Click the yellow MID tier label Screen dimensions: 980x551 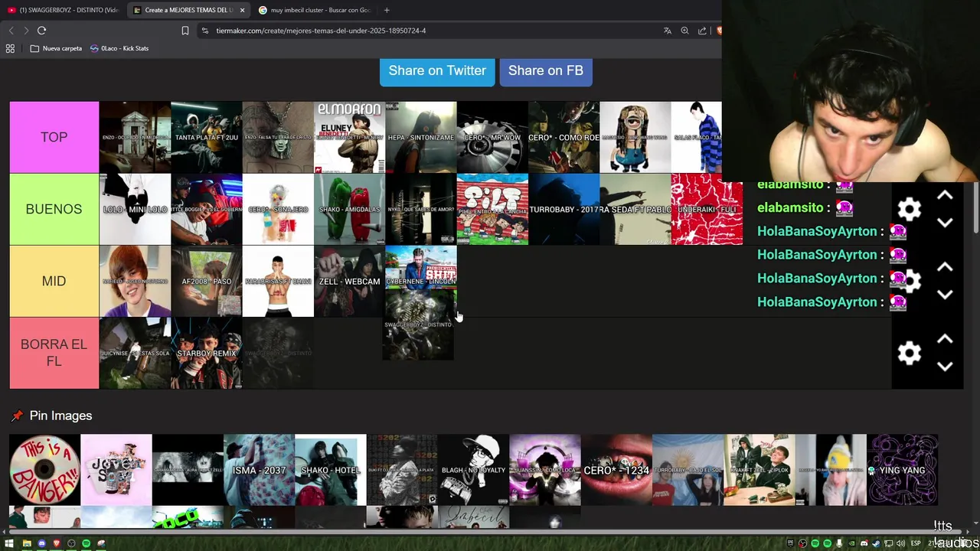pos(54,281)
